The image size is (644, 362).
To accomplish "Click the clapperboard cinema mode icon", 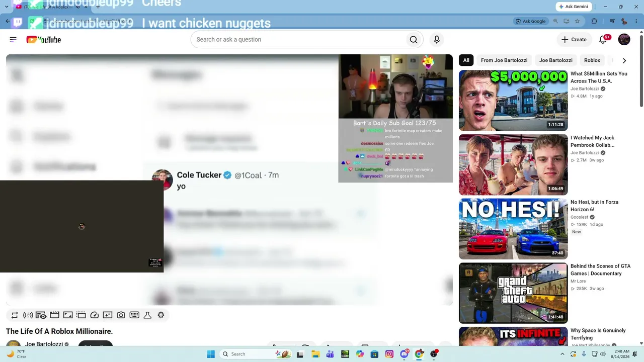I will point(54,315).
